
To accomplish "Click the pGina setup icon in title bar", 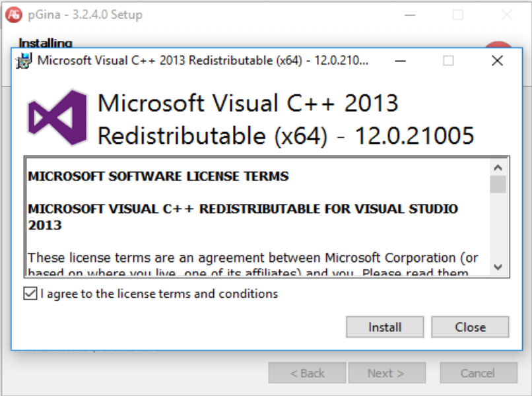I will (13, 15).
